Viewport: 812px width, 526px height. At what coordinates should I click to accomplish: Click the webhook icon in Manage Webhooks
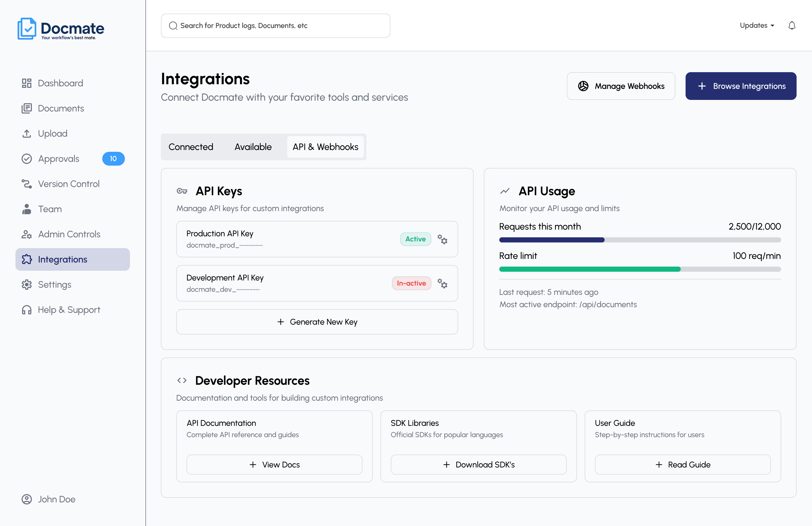tap(583, 86)
